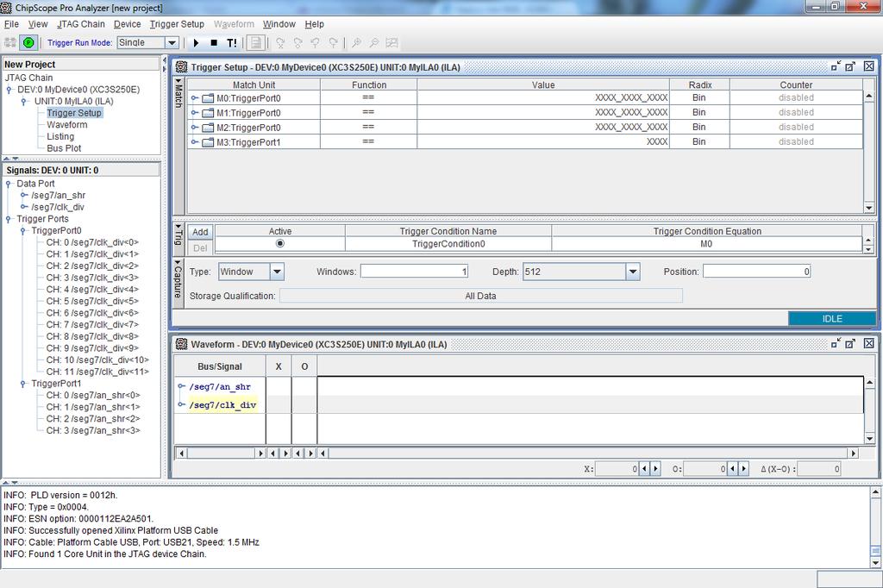Click the console log scrollbar down arrow
This screenshot has width=883, height=588.
click(875, 562)
